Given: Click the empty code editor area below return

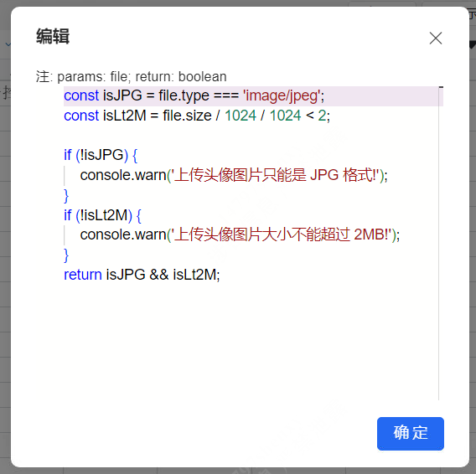Looking at the screenshot, I should pos(251,343).
